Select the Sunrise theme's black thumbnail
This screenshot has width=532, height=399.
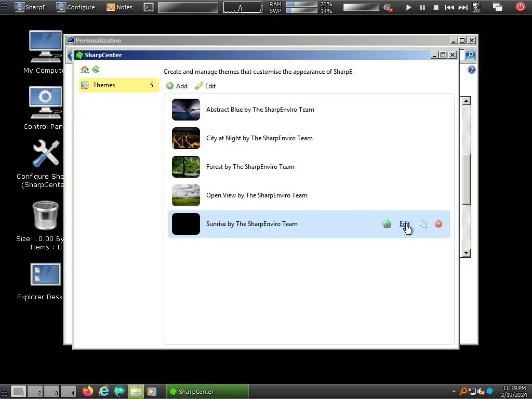(x=186, y=224)
